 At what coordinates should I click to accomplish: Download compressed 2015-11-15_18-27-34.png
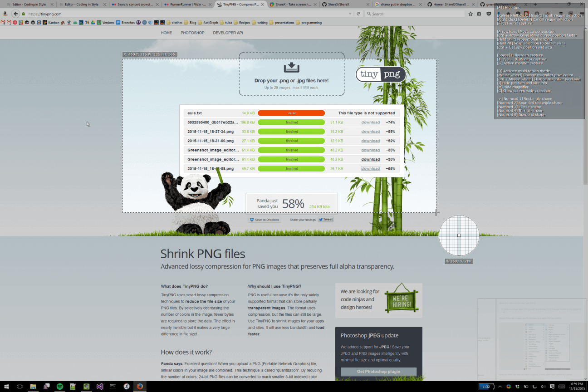coord(370,132)
